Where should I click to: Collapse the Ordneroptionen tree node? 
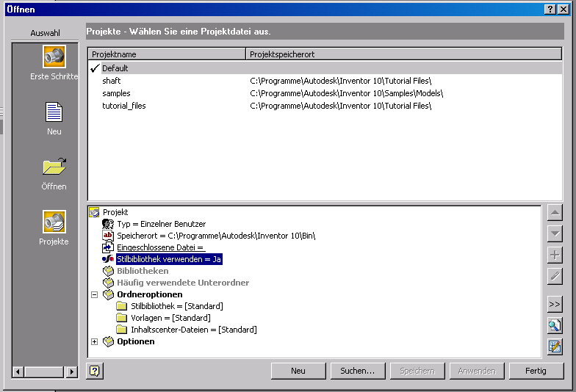tap(94, 294)
